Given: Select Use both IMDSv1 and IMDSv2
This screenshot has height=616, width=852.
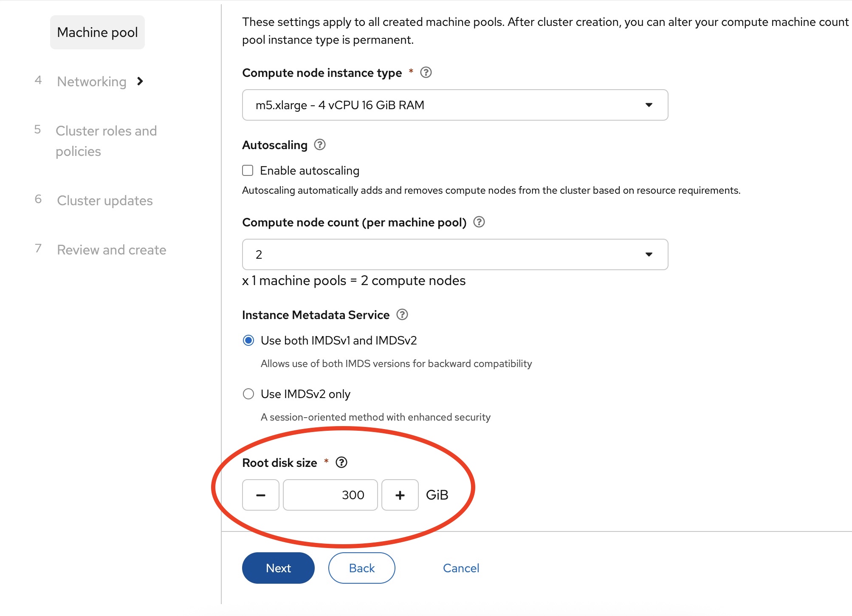Looking at the screenshot, I should pyautogui.click(x=248, y=340).
